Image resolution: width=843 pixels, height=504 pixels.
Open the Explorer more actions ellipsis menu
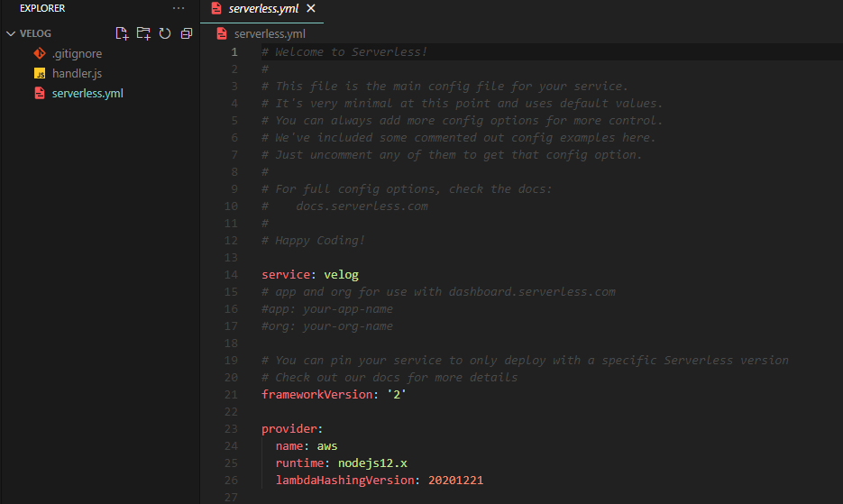click(179, 8)
